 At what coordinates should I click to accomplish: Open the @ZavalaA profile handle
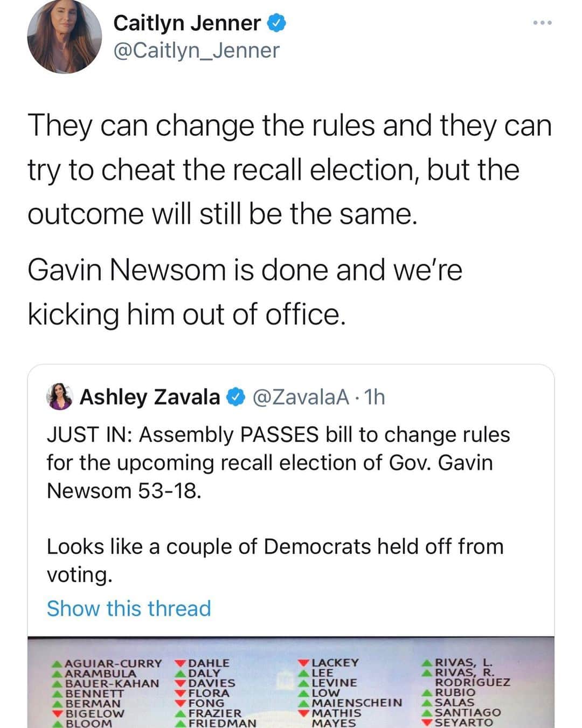pos(301,397)
